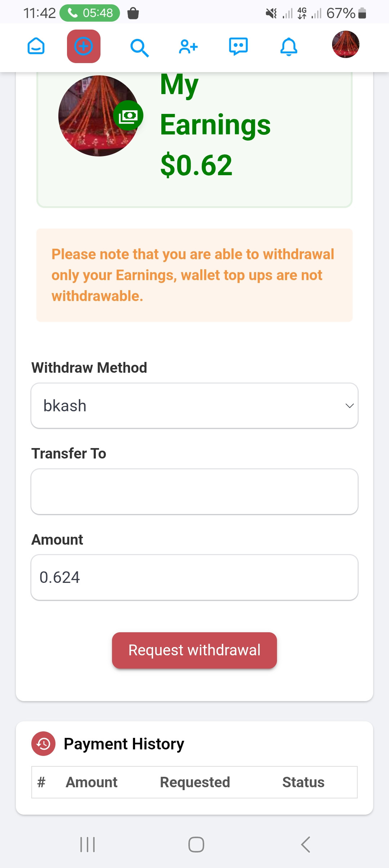Focus the Transfer To input field
389x868 pixels.
(194, 492)
